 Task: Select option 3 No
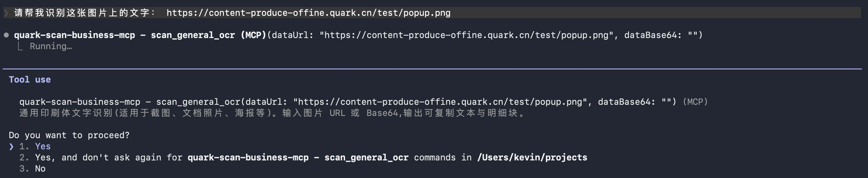click(32, 169)
